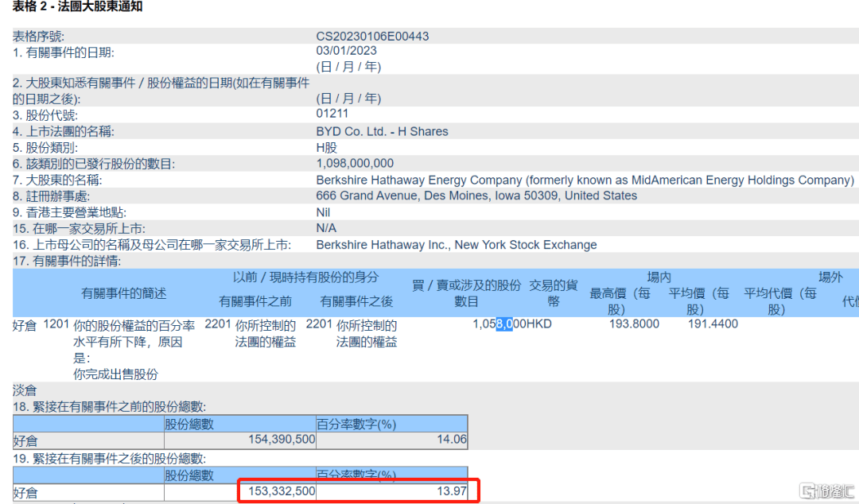Click event code 1201 in details row
Image resolution: width=859 pixels, height=504 pixels.
coord(56,324)
